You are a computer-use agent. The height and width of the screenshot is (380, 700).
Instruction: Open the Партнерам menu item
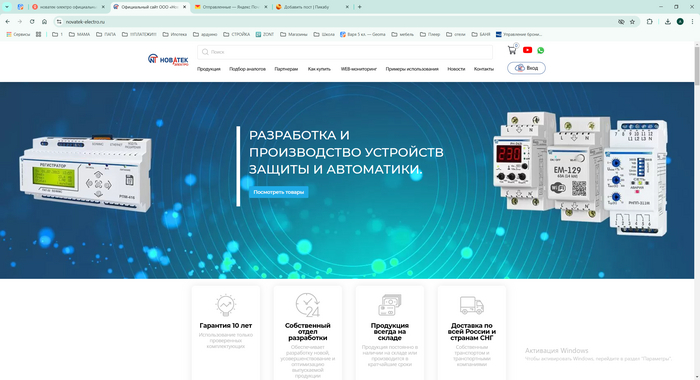(286, 69)
